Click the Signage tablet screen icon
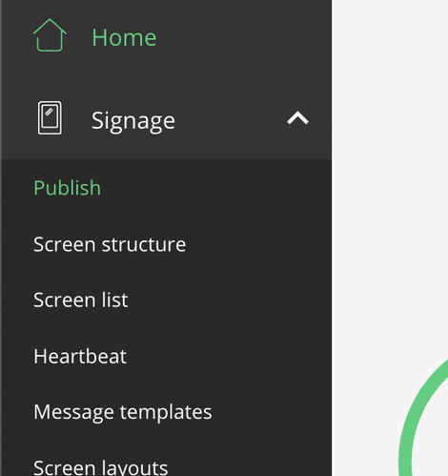 click(50, 118)
